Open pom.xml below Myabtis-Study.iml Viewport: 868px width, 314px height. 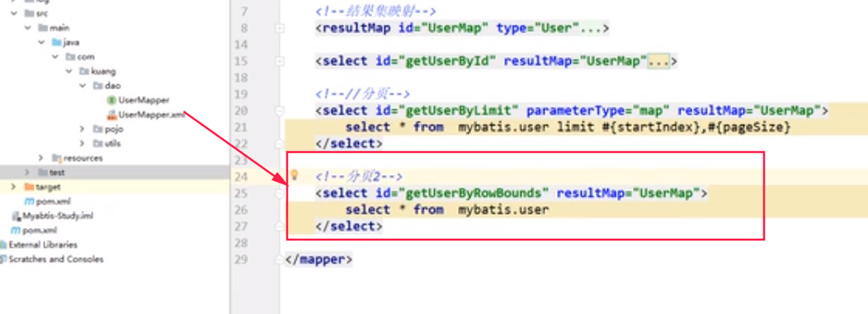tap(40, 231)
